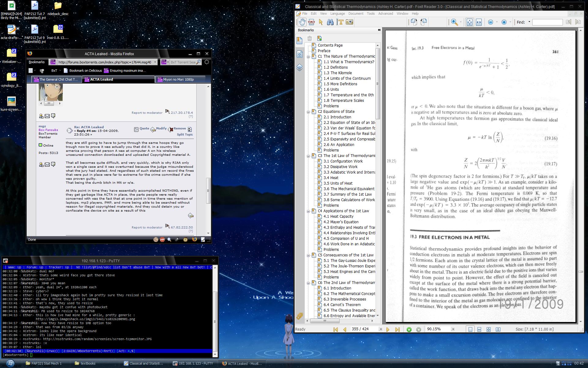Go to last page of PDF
The image size is (588, 368).
pos(398,329)
